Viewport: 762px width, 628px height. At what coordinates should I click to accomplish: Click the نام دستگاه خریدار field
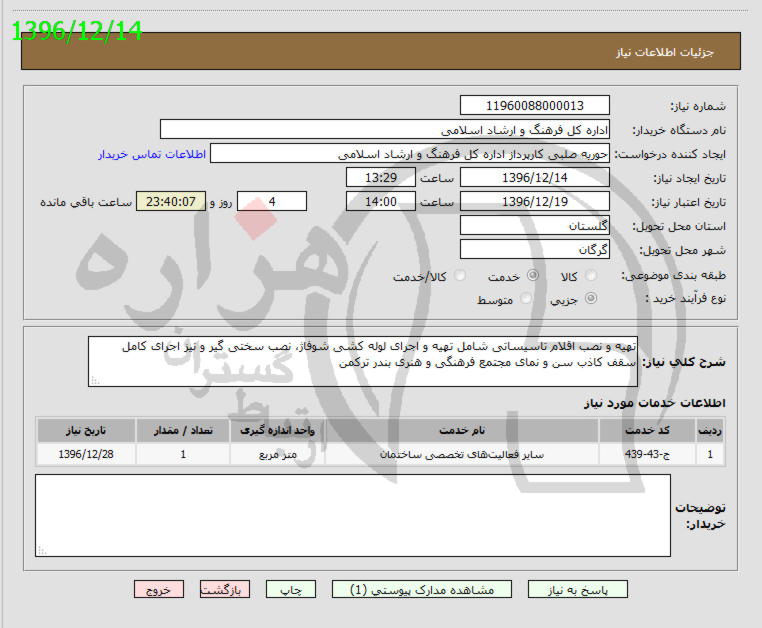384,130
